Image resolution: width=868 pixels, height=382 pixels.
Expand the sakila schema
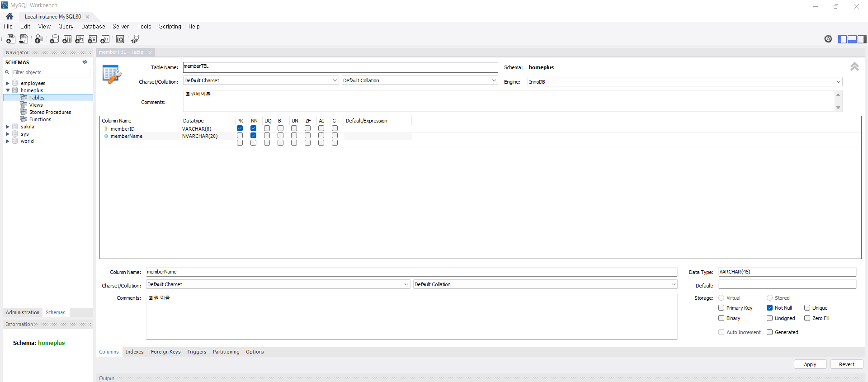[8, 127]
